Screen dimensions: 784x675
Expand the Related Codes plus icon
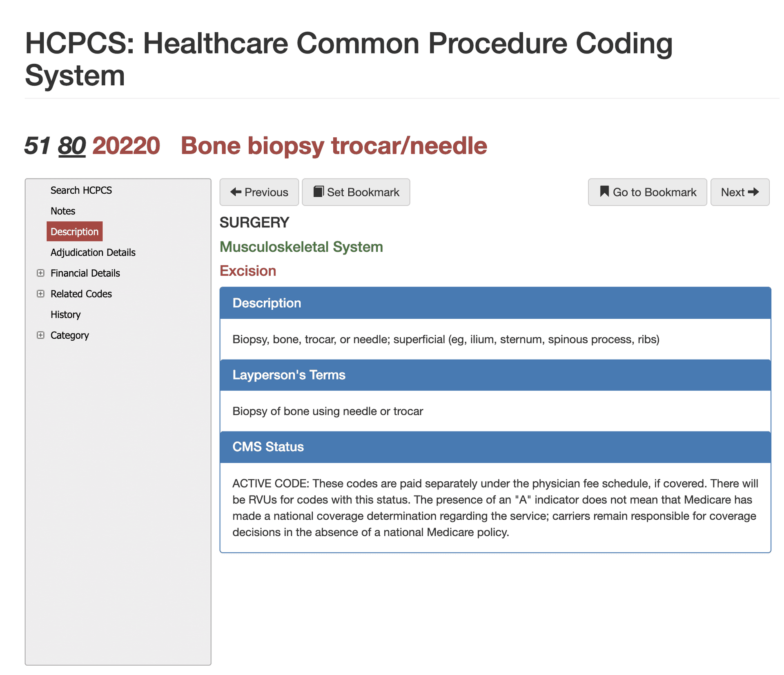pyautogui.click(x=40, y=294)
